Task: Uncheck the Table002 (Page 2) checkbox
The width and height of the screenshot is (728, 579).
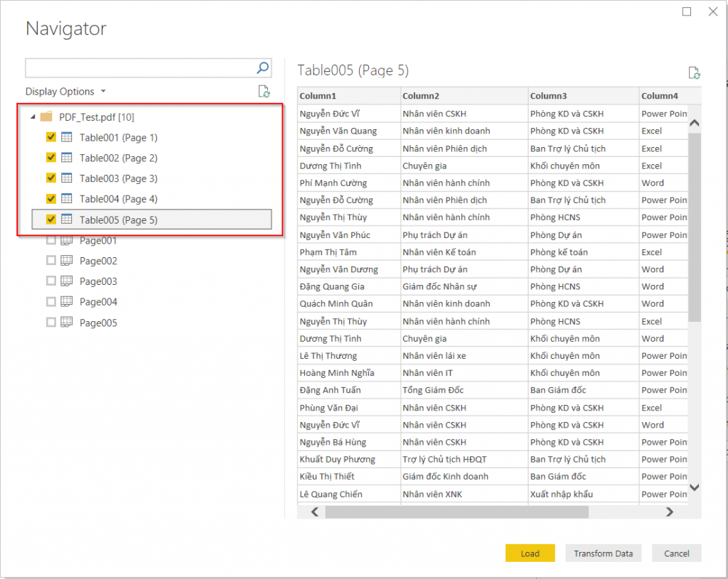Action: click(50, 158)
